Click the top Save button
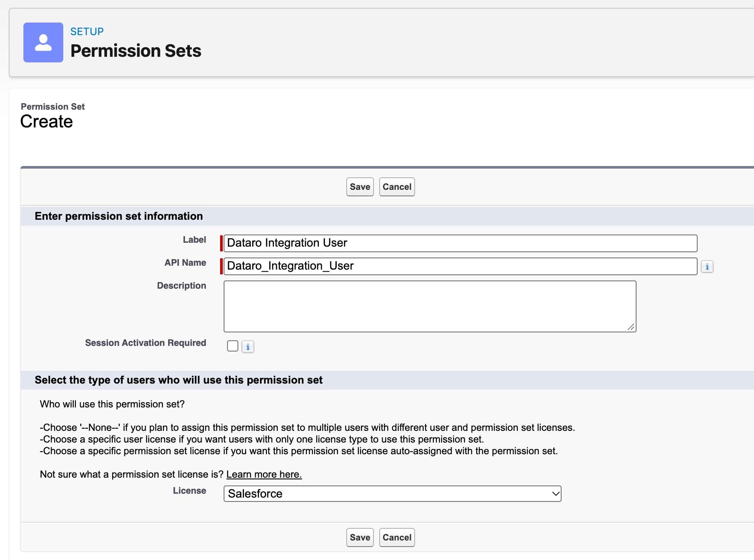 (x=360, y=187)
